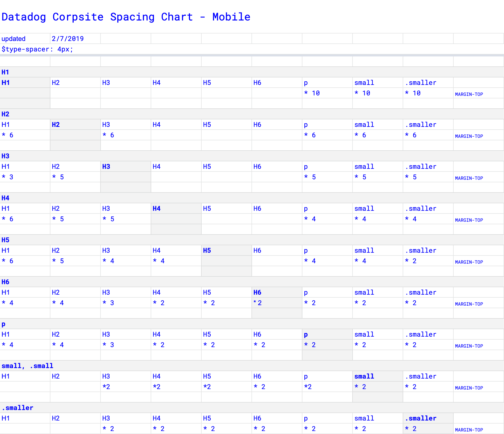Click '* 2' under .smaller in the H5 section

click(411, 261)
